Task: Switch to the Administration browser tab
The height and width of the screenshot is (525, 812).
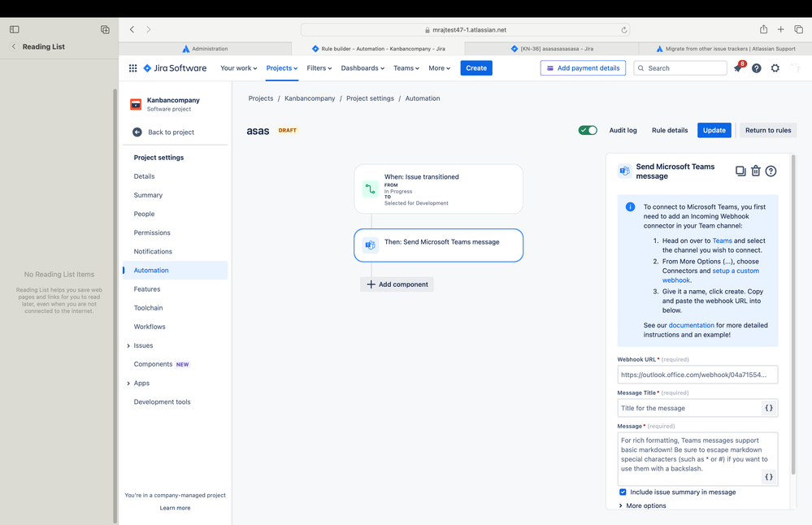Action: point(205,49)
